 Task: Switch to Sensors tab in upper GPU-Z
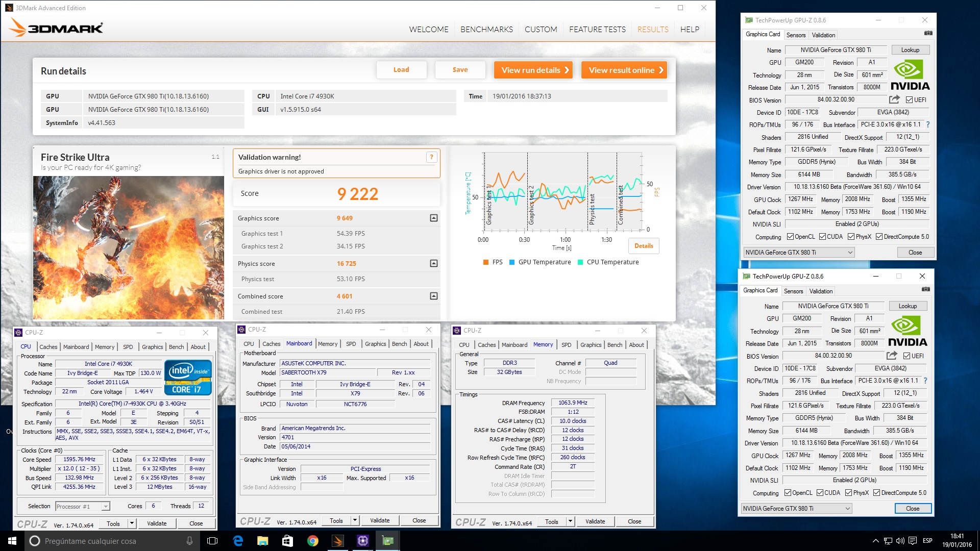tap(796, 35)
